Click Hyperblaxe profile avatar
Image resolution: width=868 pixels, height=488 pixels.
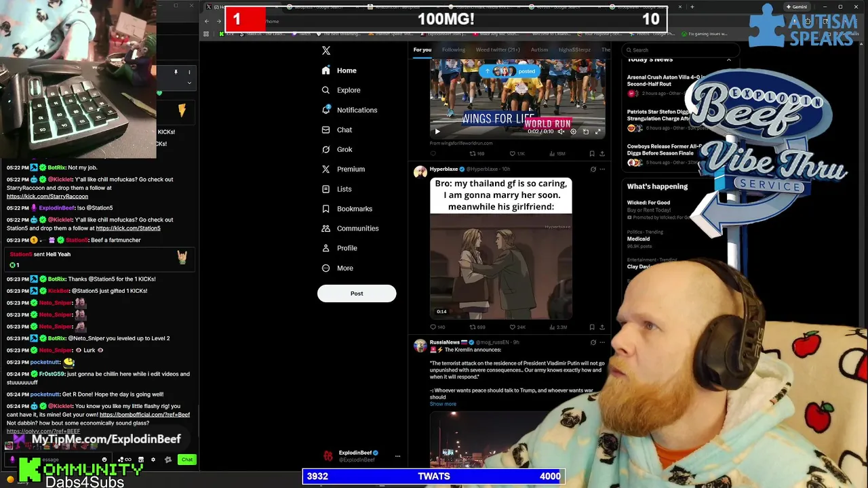click(x=420, y=171)
